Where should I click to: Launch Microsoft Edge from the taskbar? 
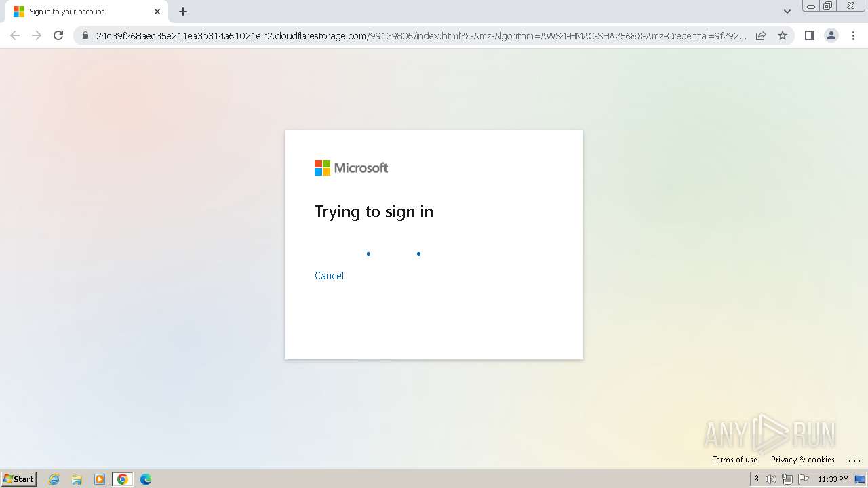(145, 479)
